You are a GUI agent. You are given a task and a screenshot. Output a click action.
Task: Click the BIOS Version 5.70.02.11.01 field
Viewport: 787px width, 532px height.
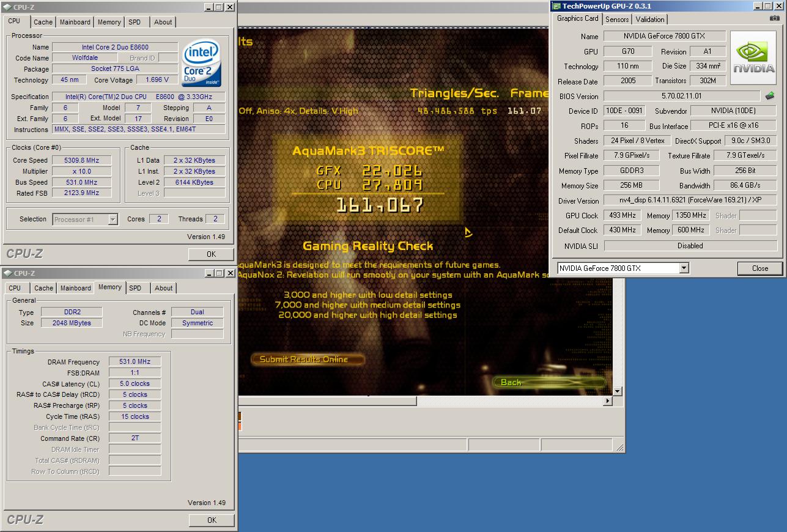(682, 96)
